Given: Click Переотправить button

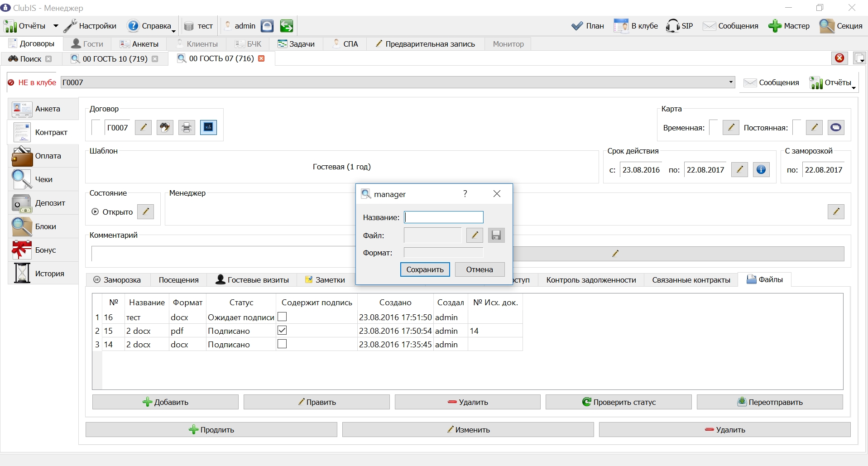Looking at the screenshot, I should click(x=770, y=402).
